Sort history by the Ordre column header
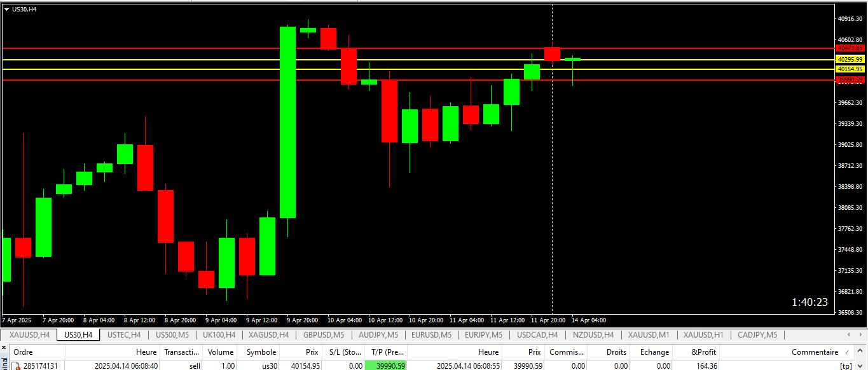868x370 pixels. pyautogui.click(x=37, y=352)
